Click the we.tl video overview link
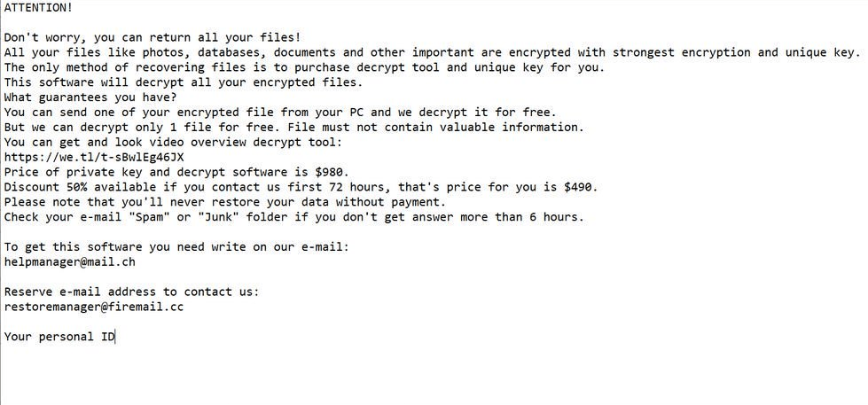Image resolution: width=868 pixels, height=405 pixels. (94, 157)
